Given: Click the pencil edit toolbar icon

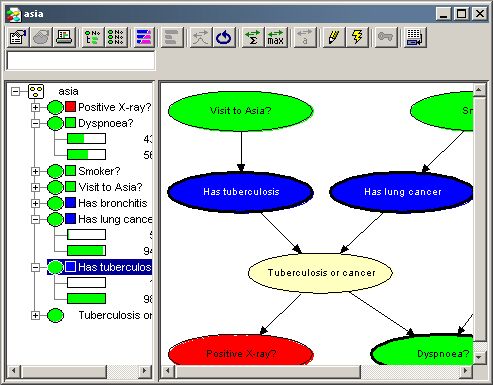Looking at the screenshot, I should pos(334,37).
